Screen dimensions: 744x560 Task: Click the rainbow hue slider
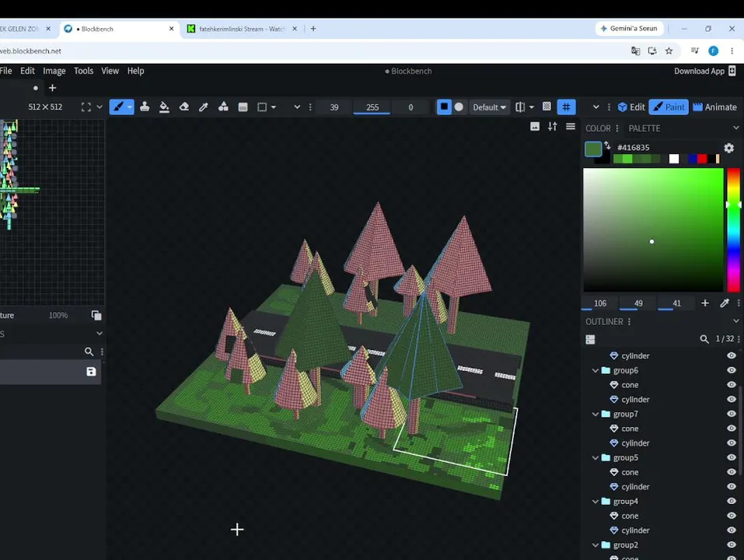[x=734, y=229]
